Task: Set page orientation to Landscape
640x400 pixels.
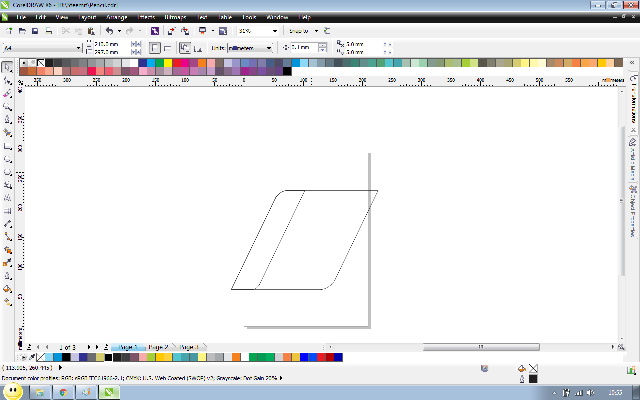Action: pyautogui.click(x=167, y=48)
